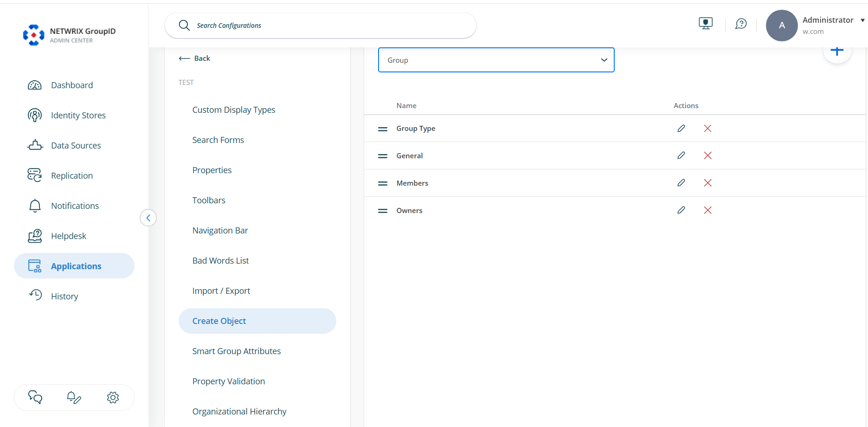Click the notifications bell edit icon
Viewport: 868px width, 427px height.
pyautogui.click(x=74, y=397)
